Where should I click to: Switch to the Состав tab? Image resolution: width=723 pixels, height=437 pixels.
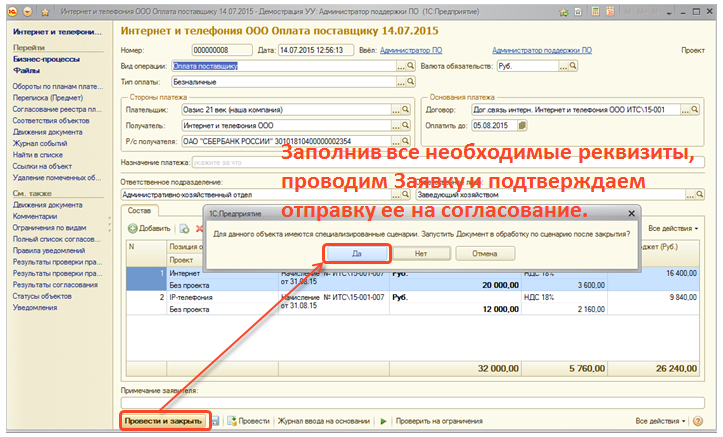(x=140, y=209)
